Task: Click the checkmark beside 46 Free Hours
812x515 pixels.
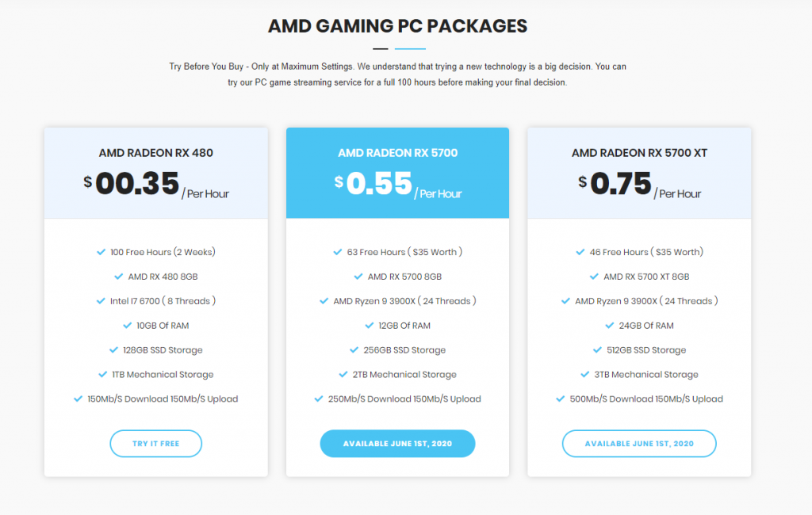Action: (x=580, y=252)
